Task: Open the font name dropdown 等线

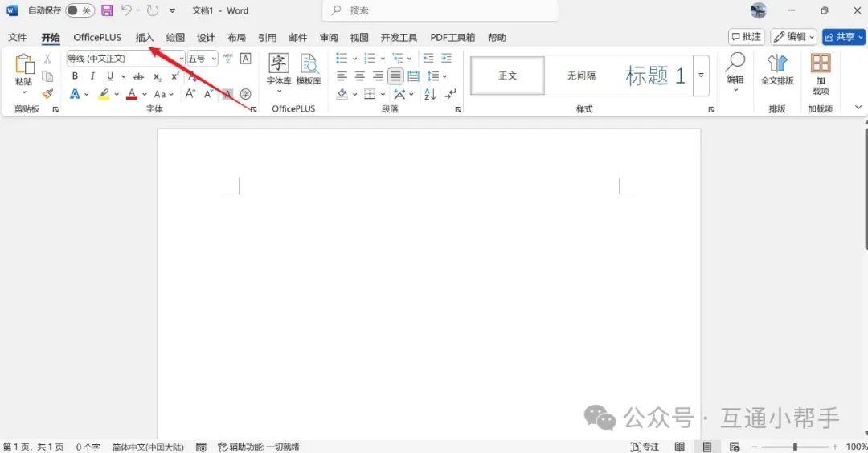Action: tap(181, 59)
